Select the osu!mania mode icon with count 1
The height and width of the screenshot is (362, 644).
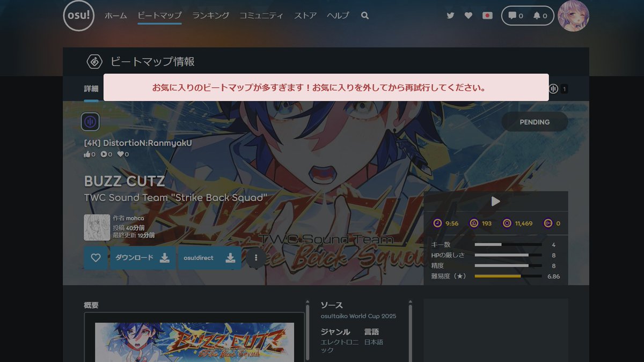558,89
